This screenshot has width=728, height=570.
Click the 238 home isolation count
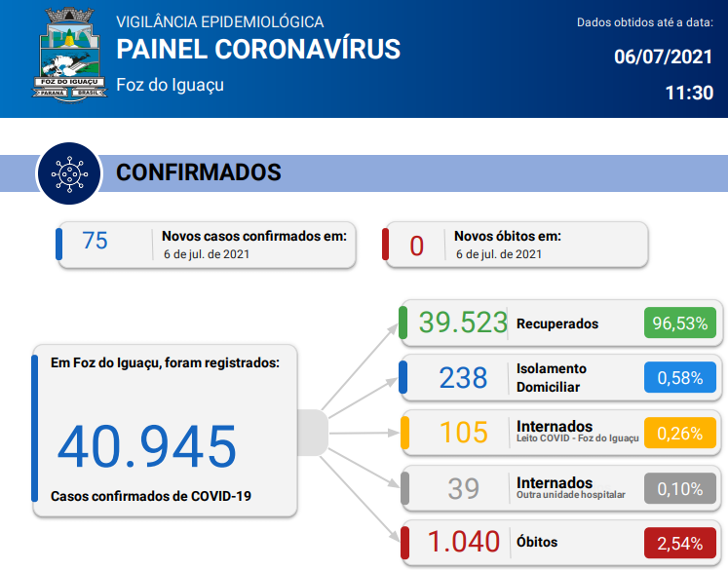click(463, 378)
